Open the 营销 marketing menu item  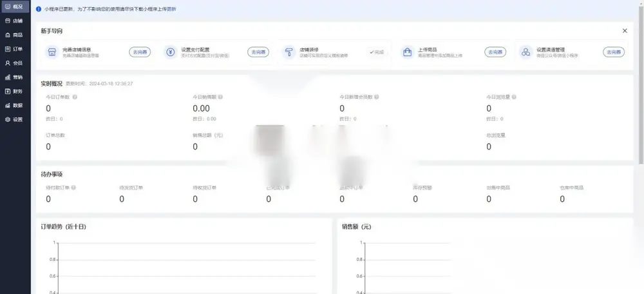(15, 77)
